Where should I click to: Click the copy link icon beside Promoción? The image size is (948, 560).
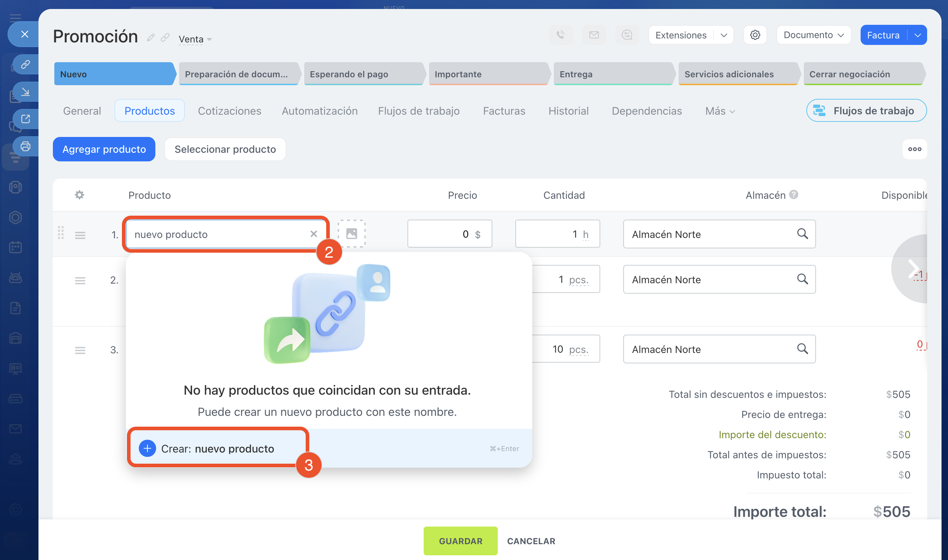165,38
